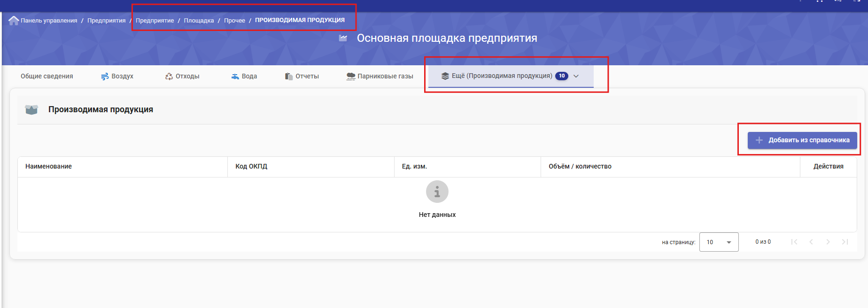Click the 0 из 0 page counter
868x308 pixels.
(763, 242)
